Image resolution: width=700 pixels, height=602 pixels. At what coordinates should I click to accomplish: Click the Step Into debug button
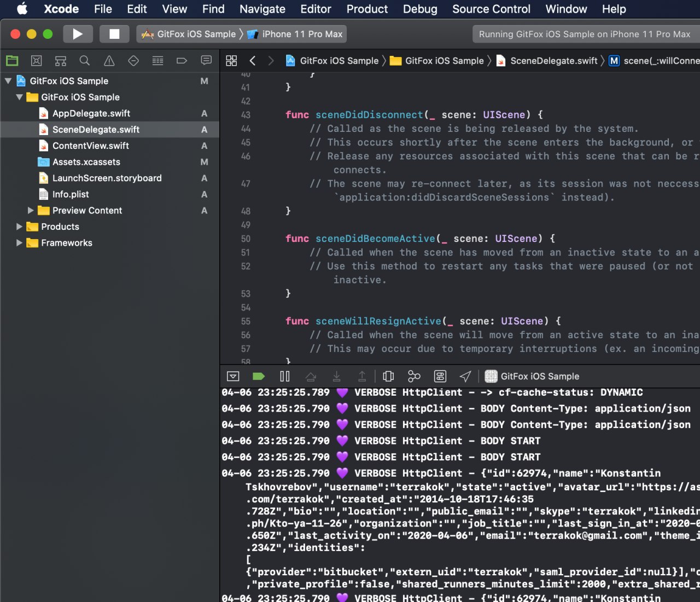pyautogui.click(x=336, y=377)
